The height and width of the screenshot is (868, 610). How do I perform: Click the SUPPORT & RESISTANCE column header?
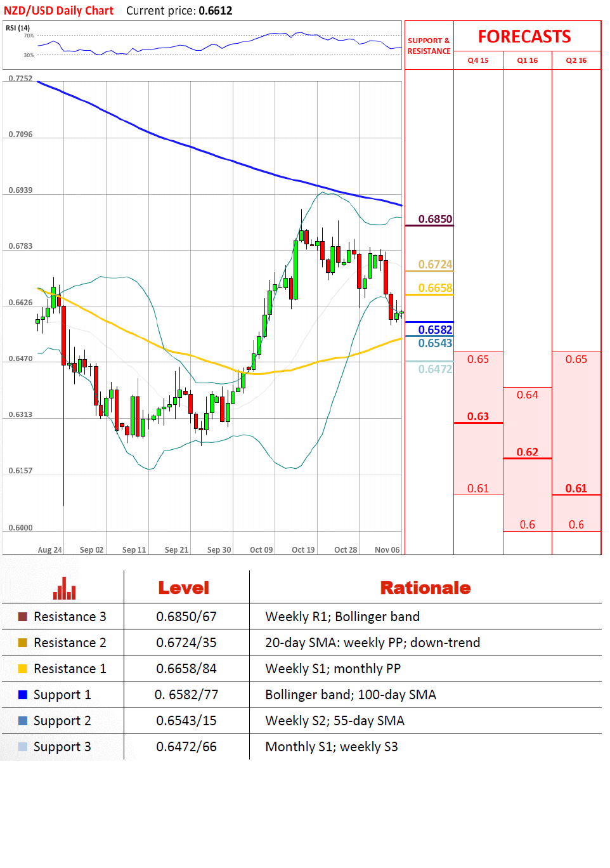tap(429, 46)
